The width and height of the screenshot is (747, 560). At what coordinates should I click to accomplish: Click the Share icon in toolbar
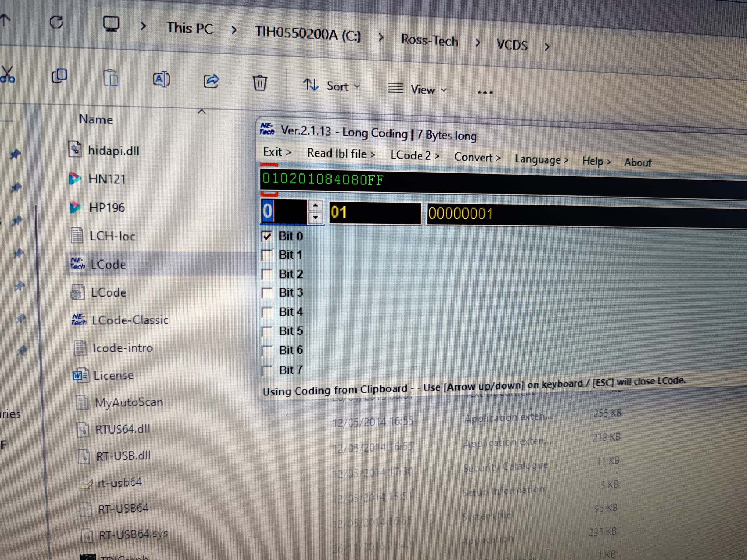click(211, 81)
